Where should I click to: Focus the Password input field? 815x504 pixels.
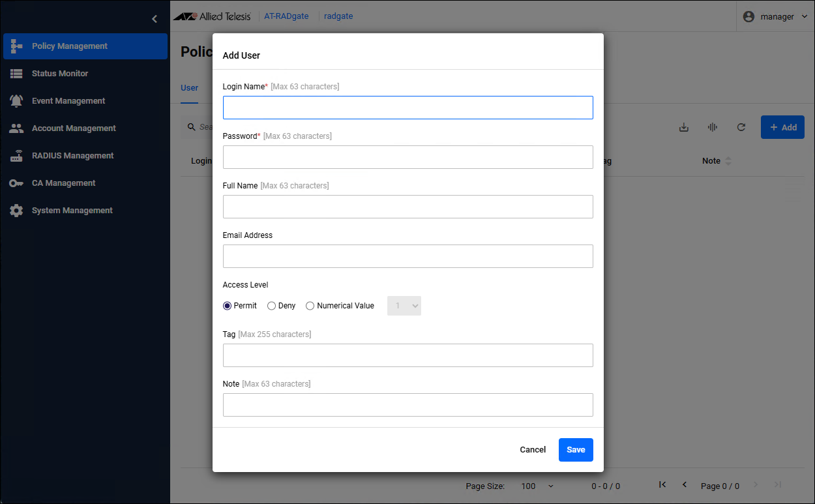coord(408,157)
